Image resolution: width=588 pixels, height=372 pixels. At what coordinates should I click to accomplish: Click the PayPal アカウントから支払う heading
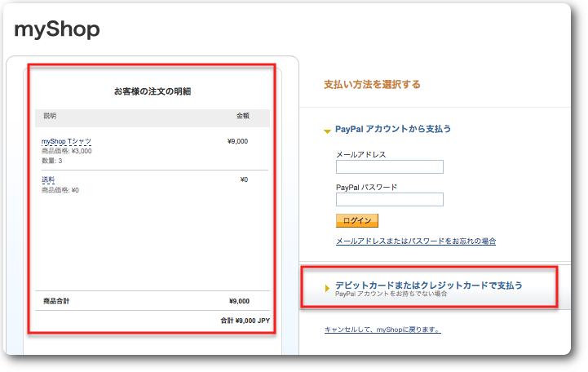(x=393, y=129)
